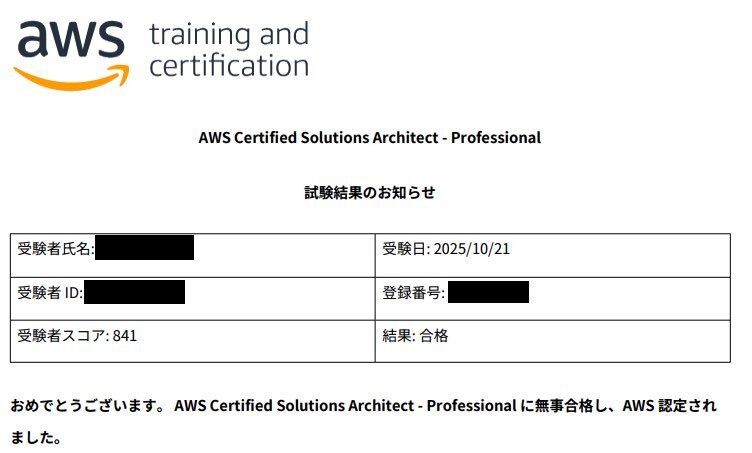Click the redacted box beside 受験者氏名
This screenshot has height=453, width=752.
point(144,247)
